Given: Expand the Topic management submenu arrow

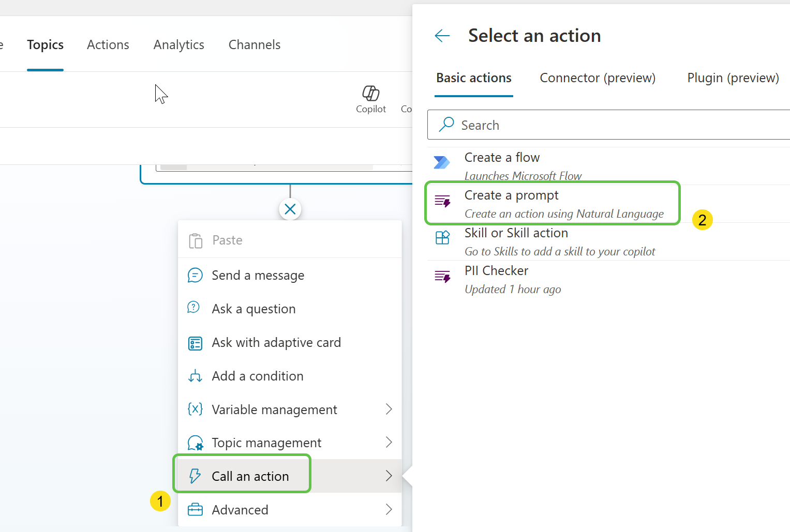Looking at the screenshot, I should coord(389,443).
